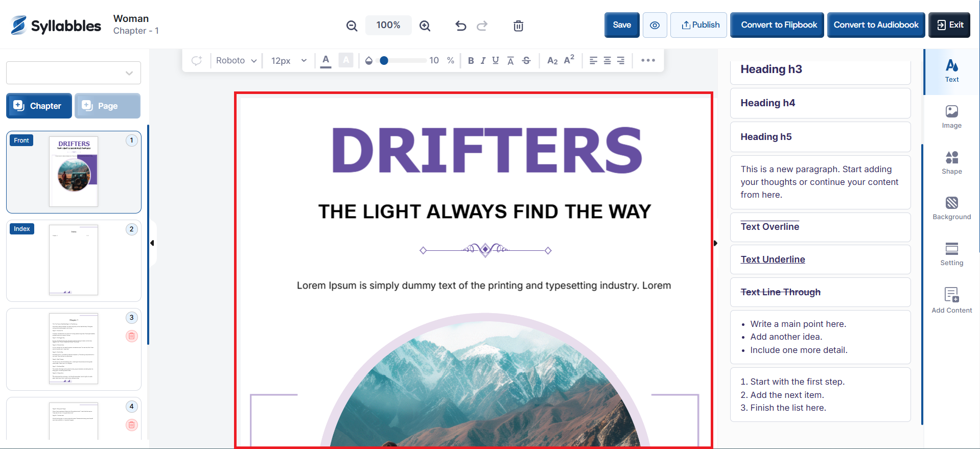Toggle bold formatting
This screenshot has height=449, width=980.
coord(471,61)
